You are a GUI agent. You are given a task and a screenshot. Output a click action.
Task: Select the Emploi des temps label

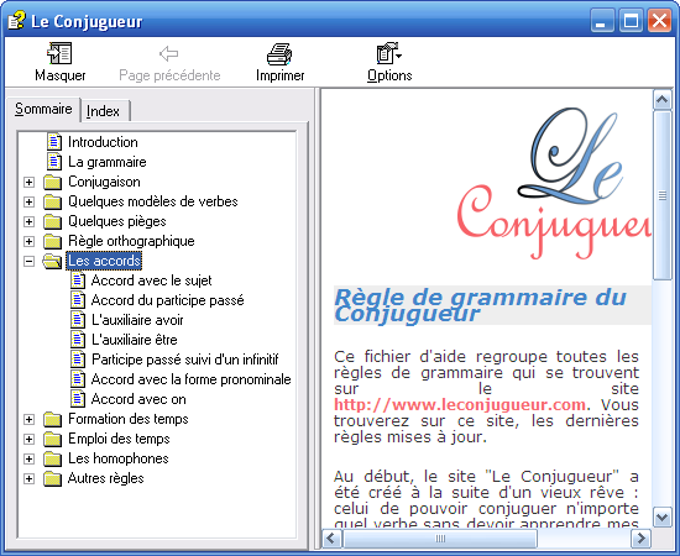pyautogui.click(x=119, y=439)
